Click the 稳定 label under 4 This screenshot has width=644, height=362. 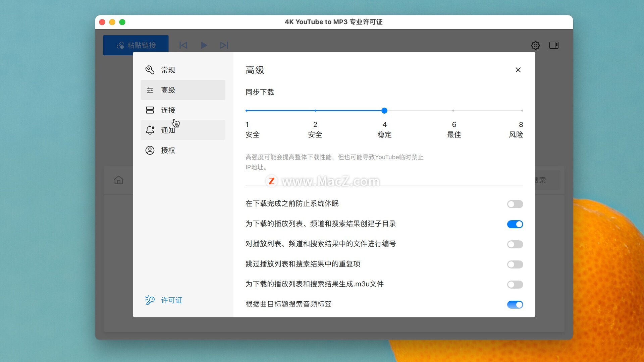[384, 135]
